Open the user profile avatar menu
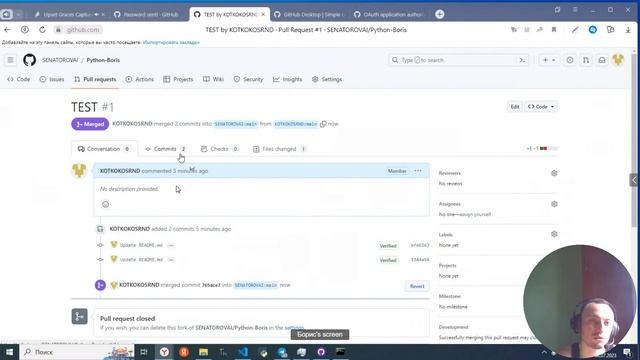The height and width of the screenshot is (360, 640). 618,60
